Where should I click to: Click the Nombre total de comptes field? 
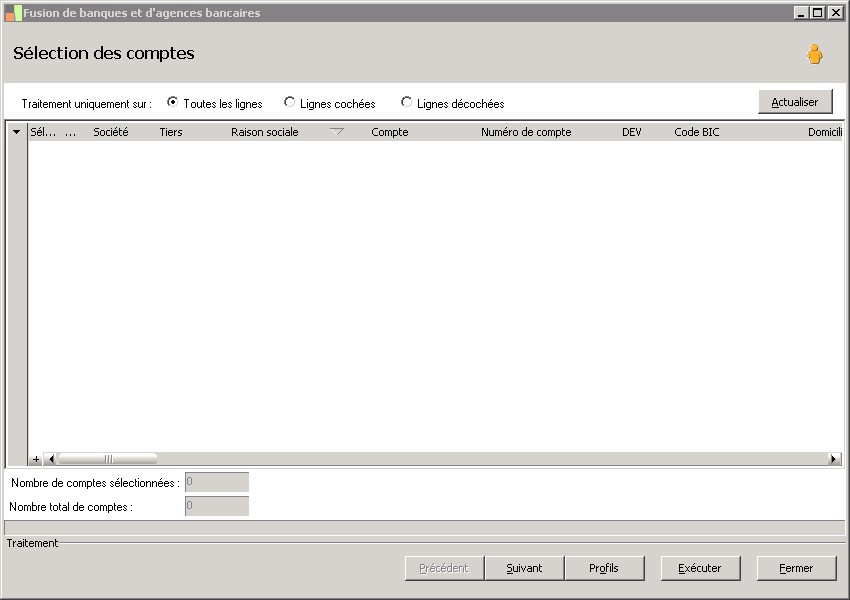point(217,506)
